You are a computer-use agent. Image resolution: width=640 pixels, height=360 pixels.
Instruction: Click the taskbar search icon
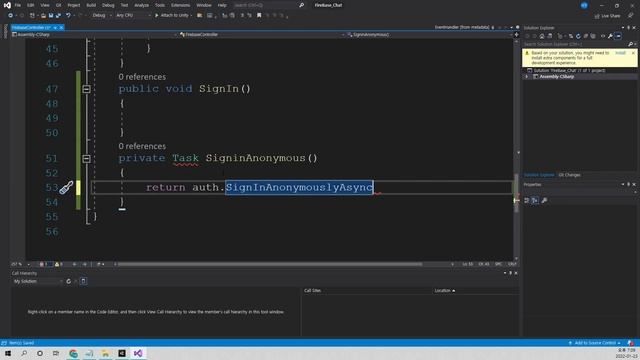(x=24, y=353)
